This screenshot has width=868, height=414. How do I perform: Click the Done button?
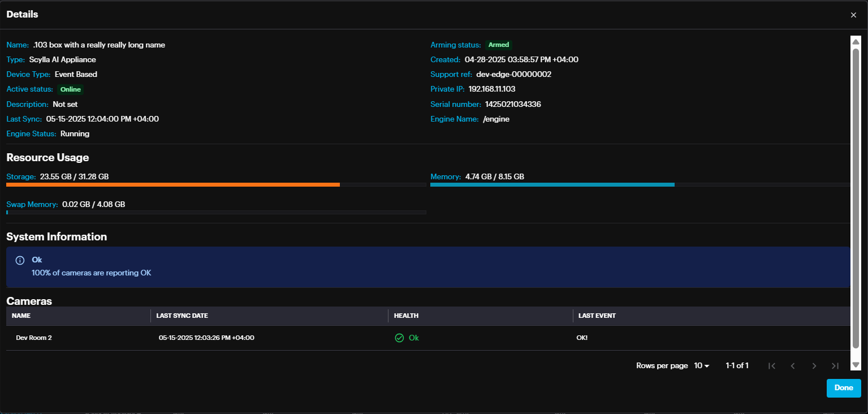click(843, 388)
